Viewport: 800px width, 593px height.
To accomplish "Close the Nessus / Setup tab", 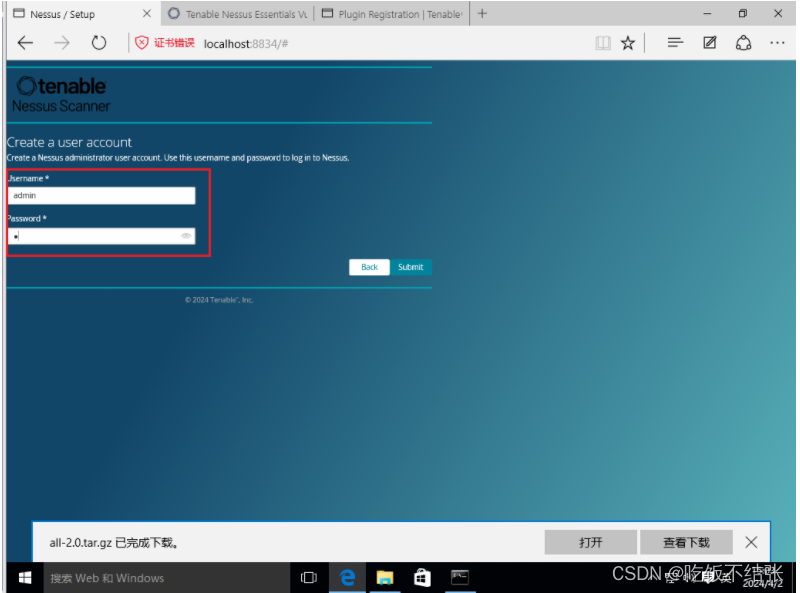I will click(147, 14).
